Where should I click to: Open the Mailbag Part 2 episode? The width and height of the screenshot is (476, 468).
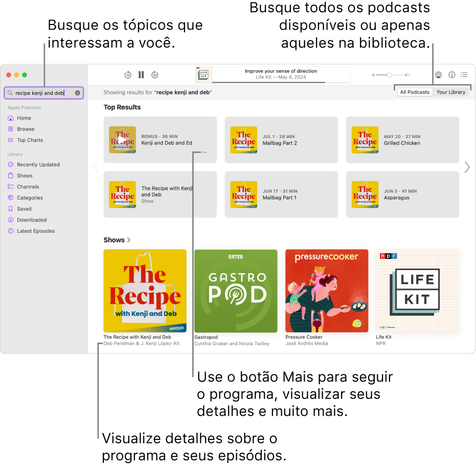281,140
